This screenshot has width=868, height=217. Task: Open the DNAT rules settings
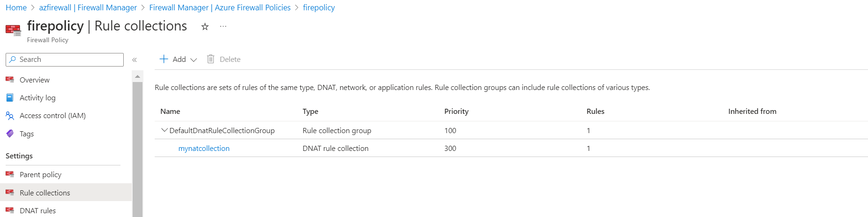click(37, 211)
